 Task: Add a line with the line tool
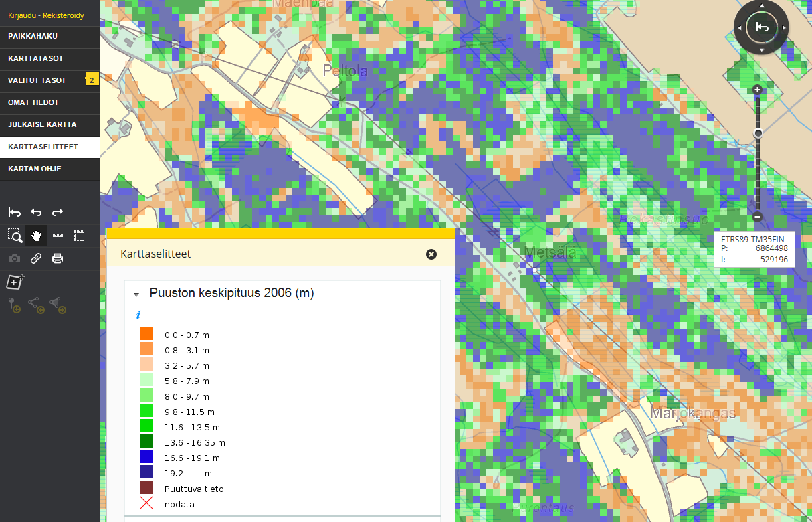[x=36, y=306]
